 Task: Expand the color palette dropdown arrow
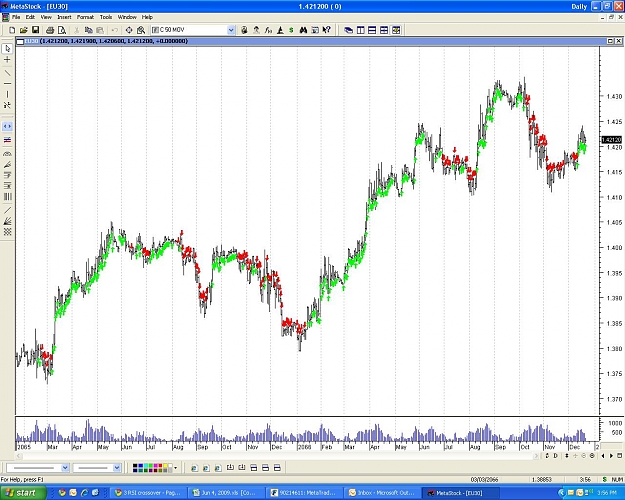point(176,468)
